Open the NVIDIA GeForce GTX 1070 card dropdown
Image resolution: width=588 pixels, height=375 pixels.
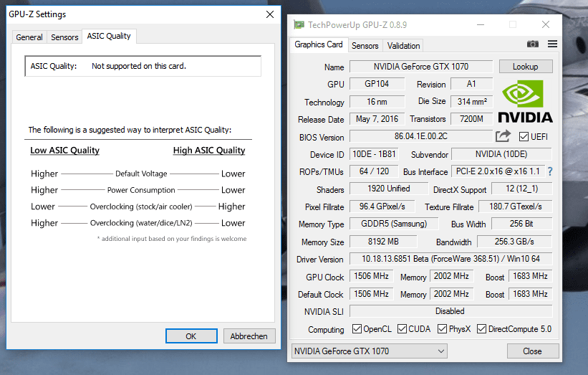pyautogui.click(x=370, y=351)
